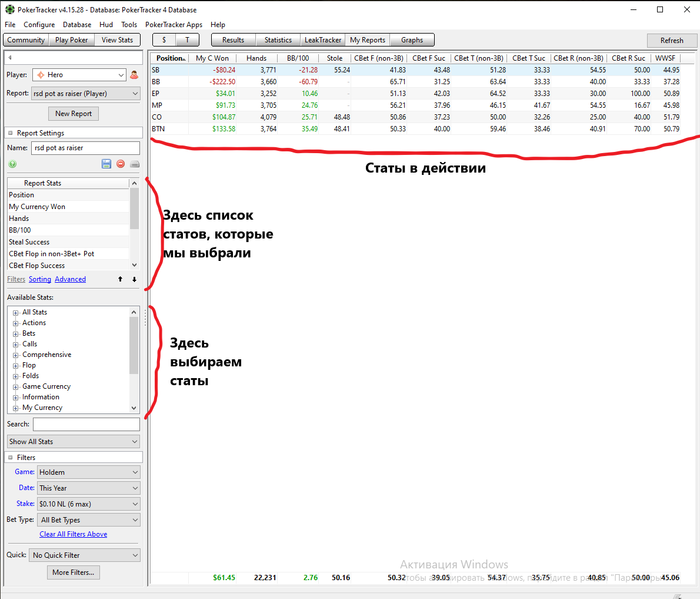
Task: Open the Stake filter dropdown
Action: coord(88,504)
